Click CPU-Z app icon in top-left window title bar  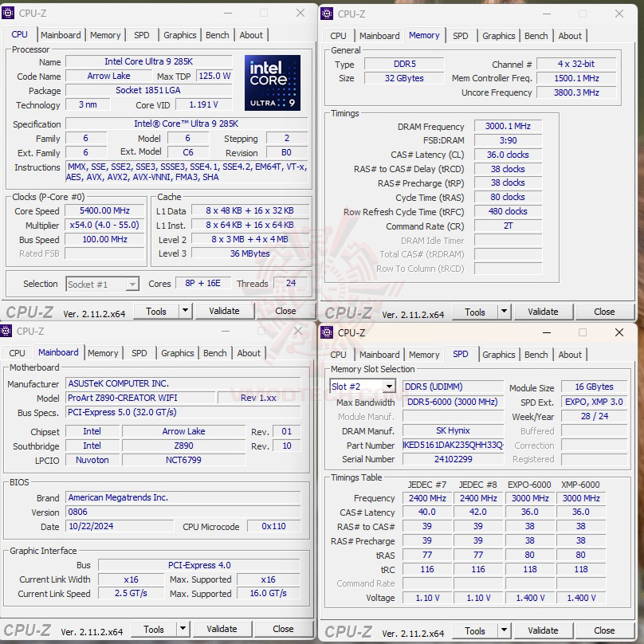tap(8, 13)
